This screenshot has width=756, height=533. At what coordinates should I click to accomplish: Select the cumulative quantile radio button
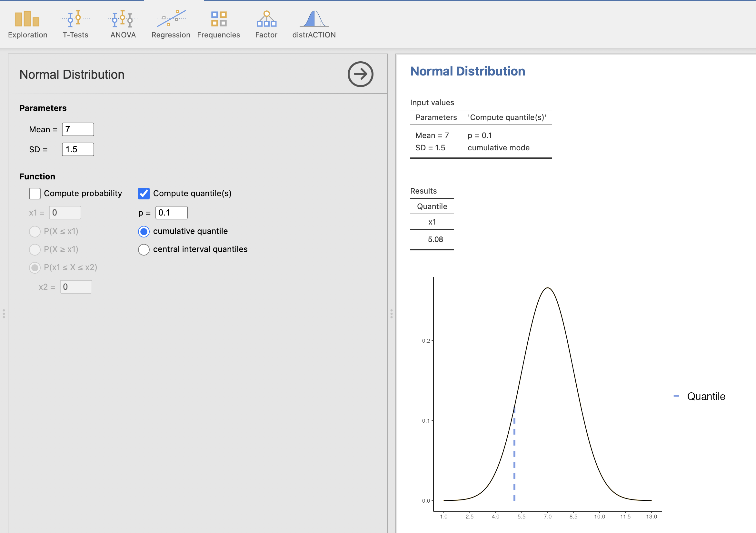[144, 231]
